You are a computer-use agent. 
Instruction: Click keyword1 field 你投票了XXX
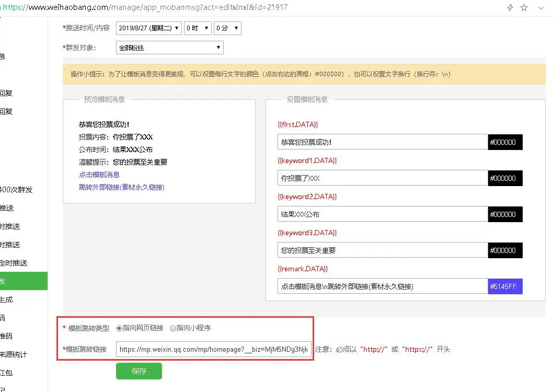(383, 178)
